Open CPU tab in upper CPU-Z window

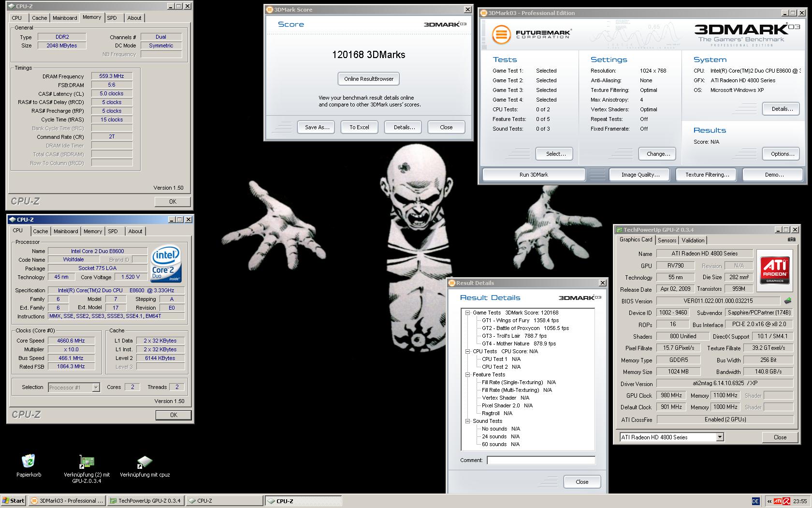pyautogui.click(x=17, y=18)
